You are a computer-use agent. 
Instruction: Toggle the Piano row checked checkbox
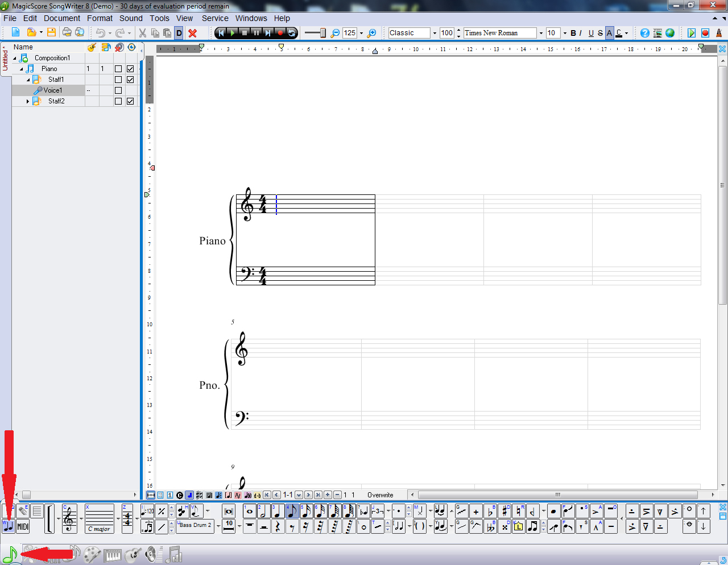[130, 69]
